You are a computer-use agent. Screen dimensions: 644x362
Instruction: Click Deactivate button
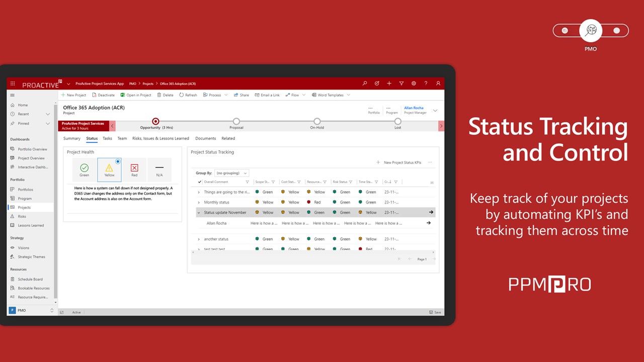pos(103,95)
